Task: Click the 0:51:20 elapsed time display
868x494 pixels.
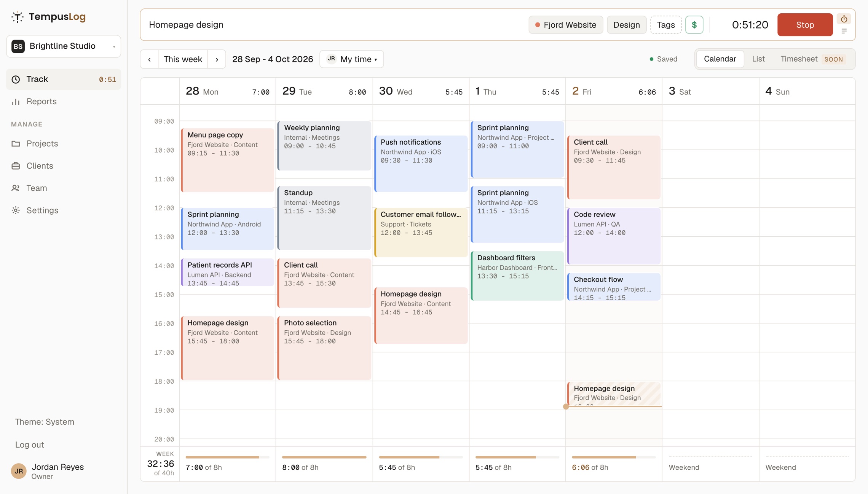Action: click(750, 25)
